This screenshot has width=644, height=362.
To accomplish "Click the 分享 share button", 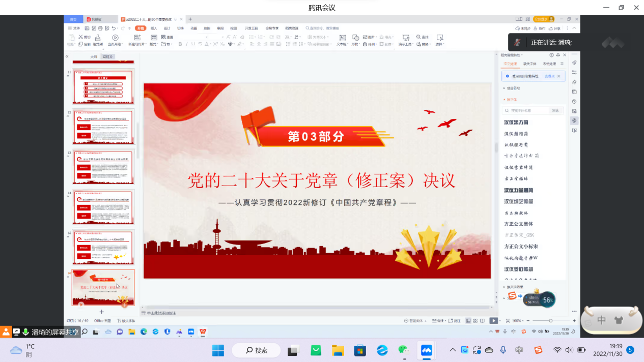I will click(x=555, y=28).
